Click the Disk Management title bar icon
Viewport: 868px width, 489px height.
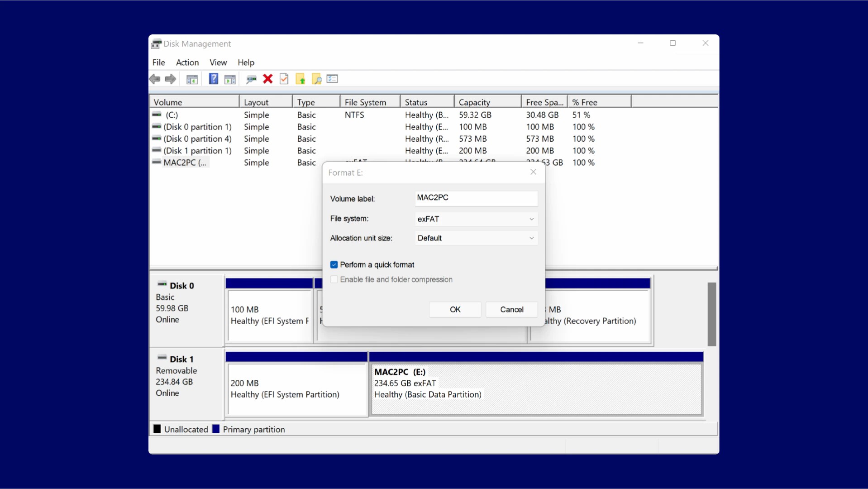pos(157,43)
